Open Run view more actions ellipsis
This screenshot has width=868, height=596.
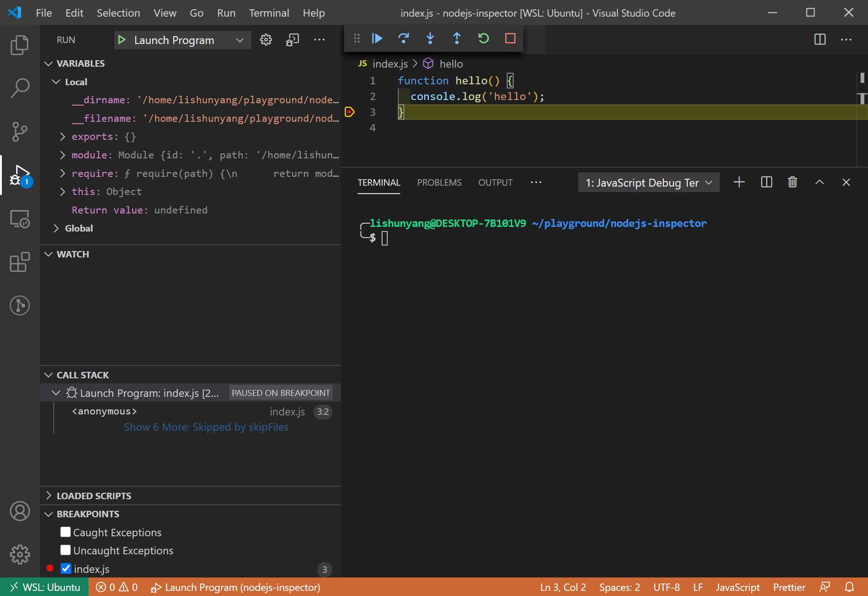coord(320,40)
